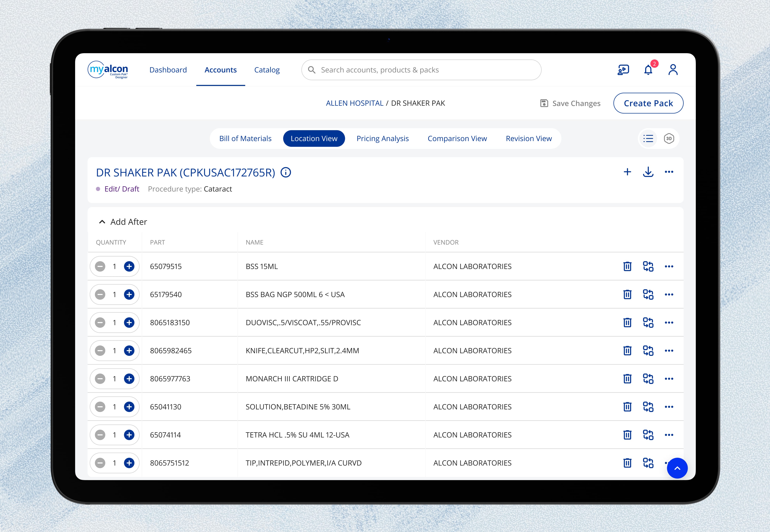Select the Location View tab

pos(314,138)
